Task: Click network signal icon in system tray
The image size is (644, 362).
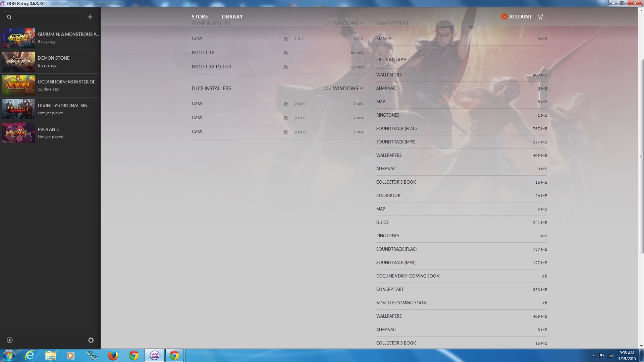Action: 610,355
